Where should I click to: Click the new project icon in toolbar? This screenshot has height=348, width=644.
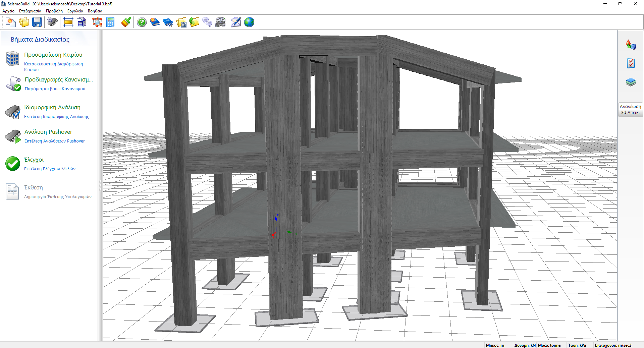[x=11, y=22]
